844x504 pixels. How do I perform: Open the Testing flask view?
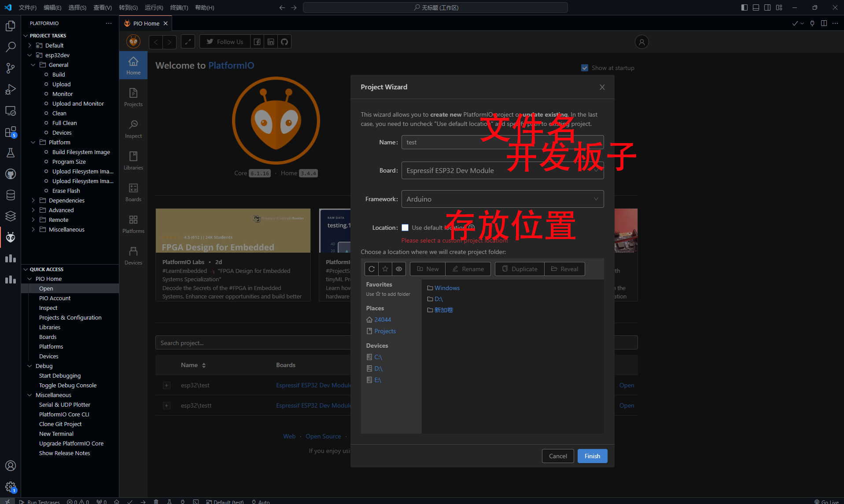[x=11, y=153]
